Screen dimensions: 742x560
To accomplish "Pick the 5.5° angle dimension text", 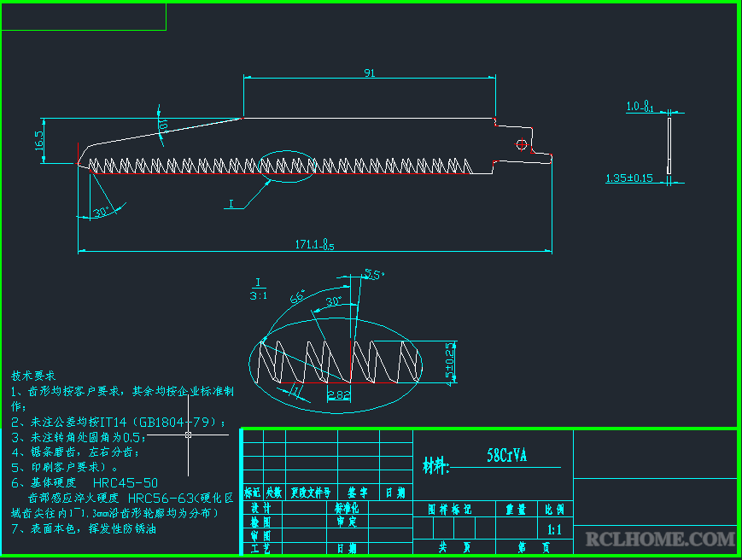I will [x=375, y=274].
